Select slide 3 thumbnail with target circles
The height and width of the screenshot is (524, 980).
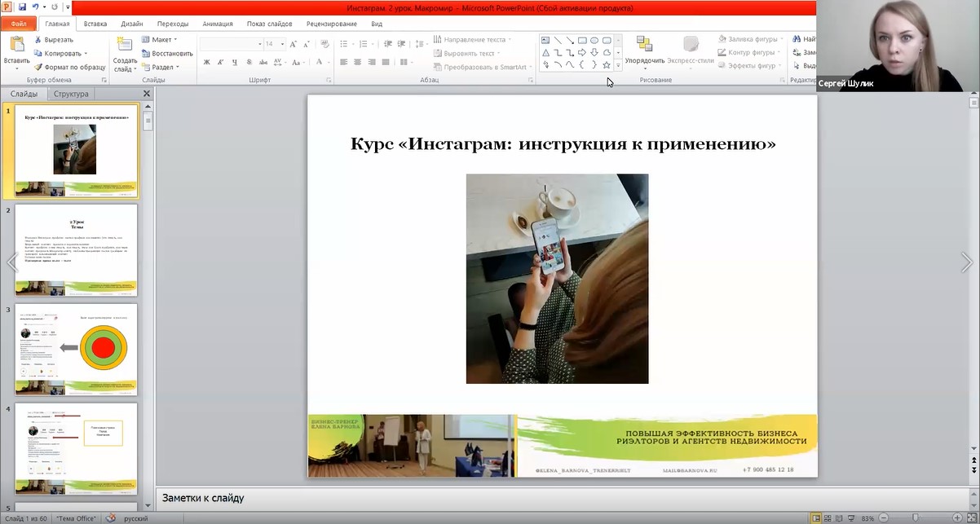(77, 350)
